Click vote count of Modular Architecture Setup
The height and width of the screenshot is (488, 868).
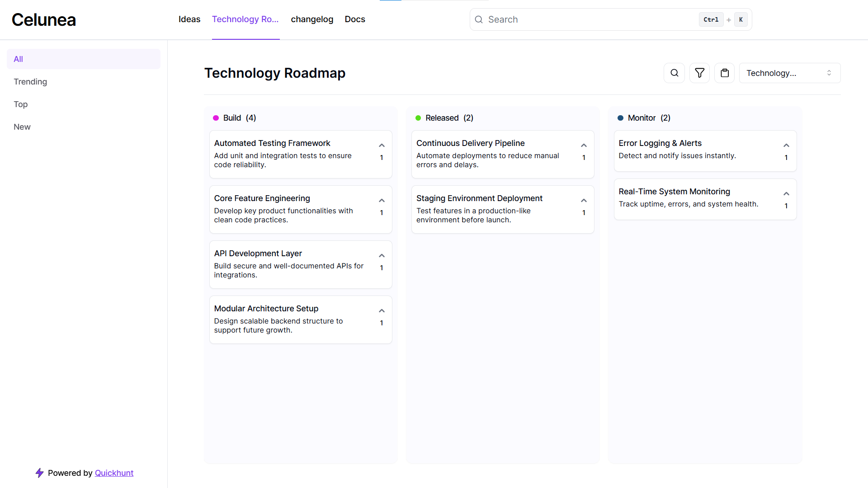click(x=382, y=323)
